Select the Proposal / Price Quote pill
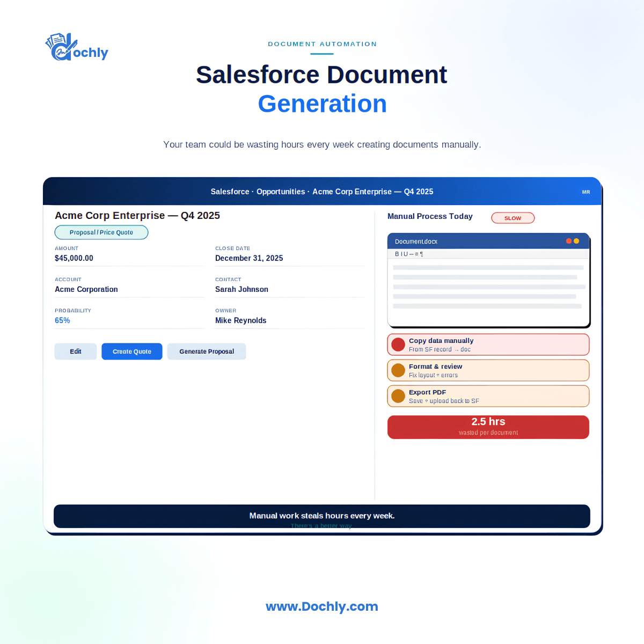This screenshot has width=644, height=644. coord(101,232)
